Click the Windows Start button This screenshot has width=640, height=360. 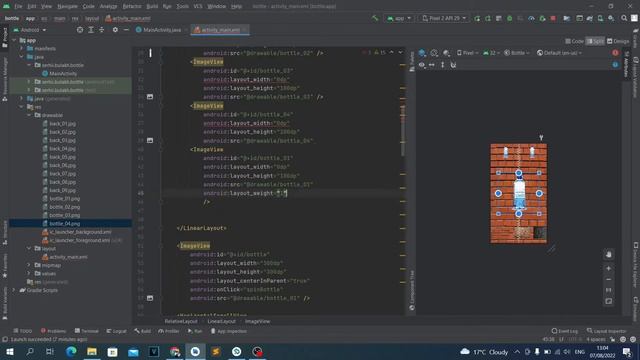pyautogui.click(x=9, y=351)
